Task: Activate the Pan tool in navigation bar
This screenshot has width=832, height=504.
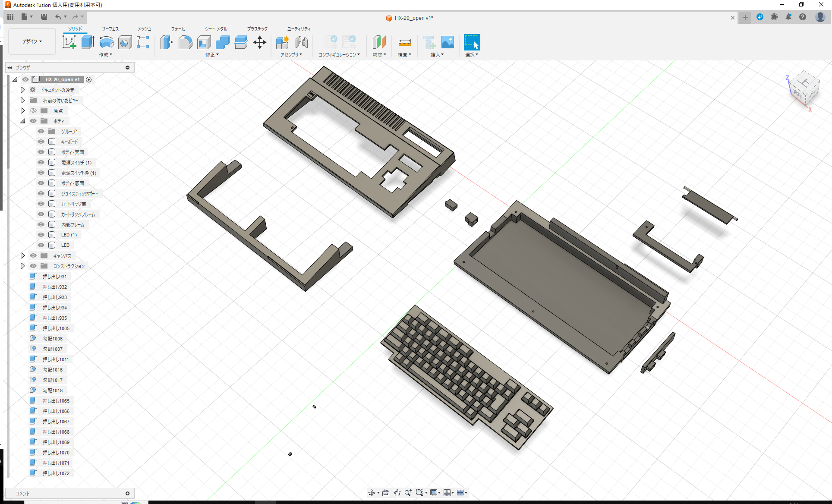Action: coord(397,492)
